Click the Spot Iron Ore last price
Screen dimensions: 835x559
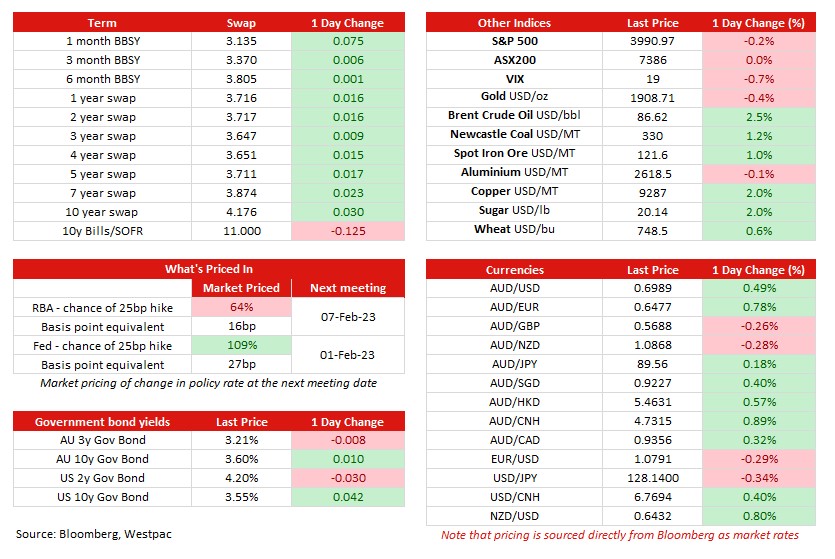pos(652,155)
